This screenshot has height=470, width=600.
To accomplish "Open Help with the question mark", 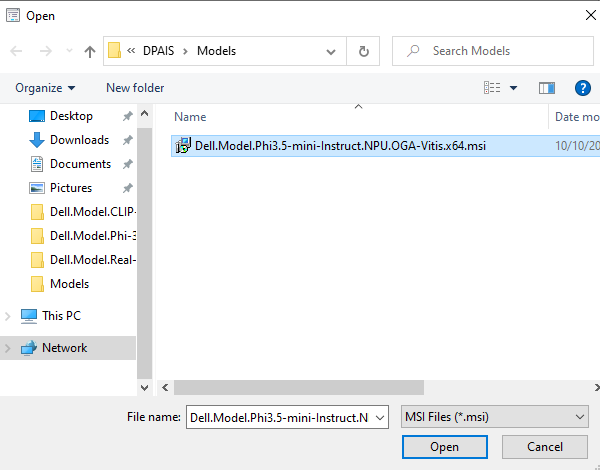I will pyautogui.click(x=583, y=88).
